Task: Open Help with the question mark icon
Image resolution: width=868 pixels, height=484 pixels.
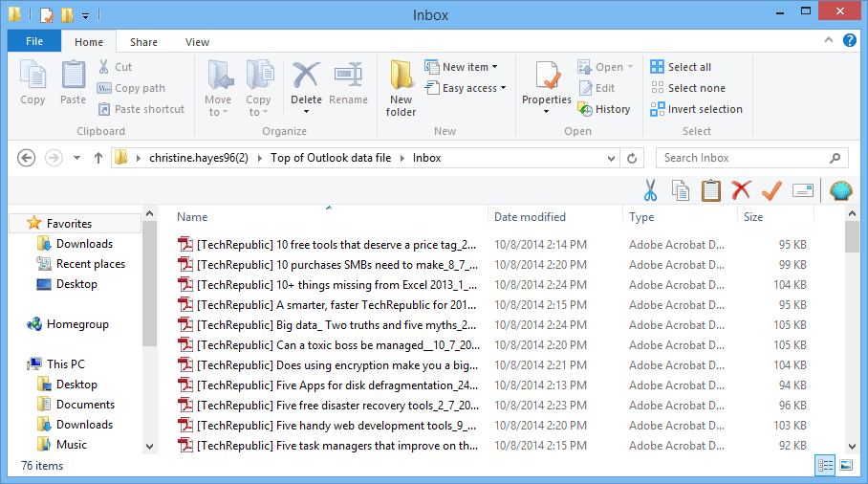Action: pyautogui.click(x=850, y=40)
